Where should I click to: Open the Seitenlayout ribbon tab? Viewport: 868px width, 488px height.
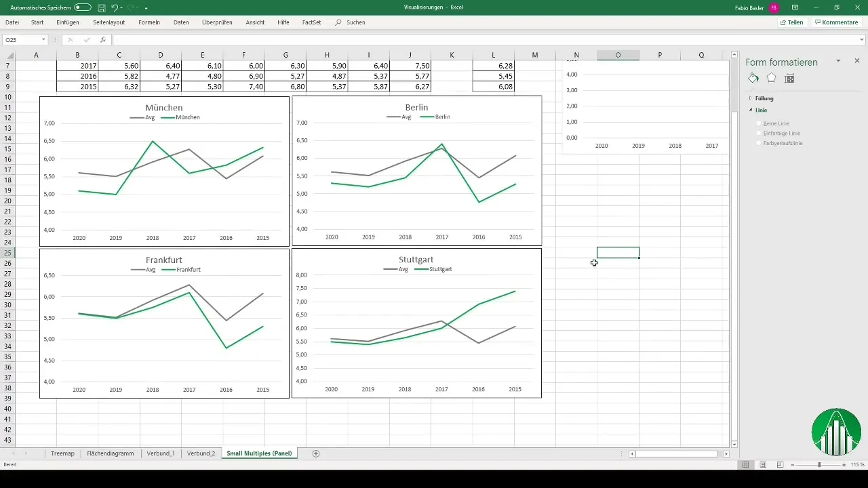pos(108,22)
